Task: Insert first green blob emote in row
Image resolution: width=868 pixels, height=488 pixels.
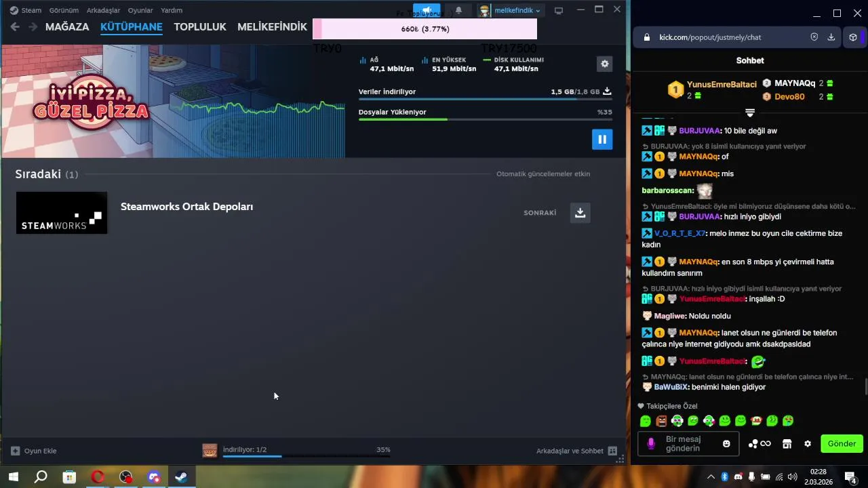Action: click(x=646, y=421)
